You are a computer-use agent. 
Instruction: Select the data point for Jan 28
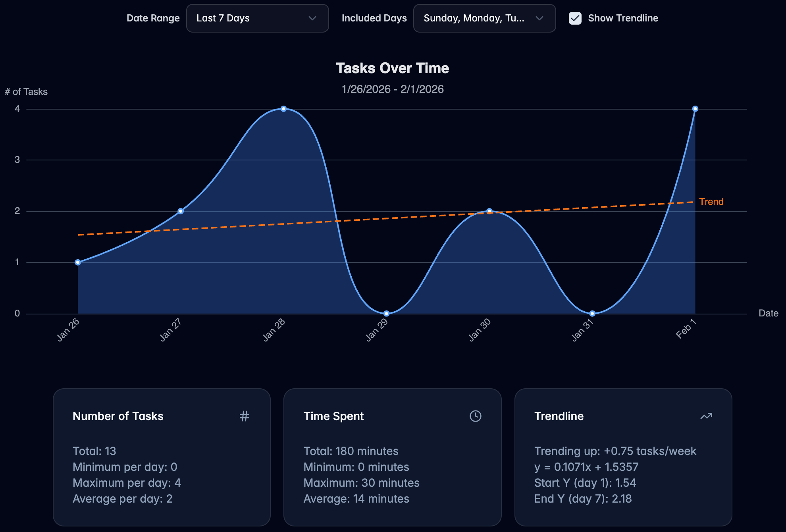click(x=283, y=108)
